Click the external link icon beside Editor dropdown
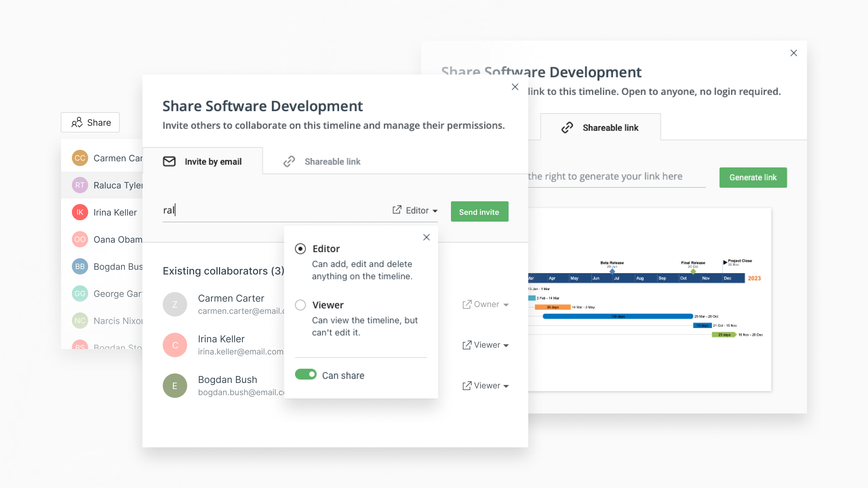Image resolution: width=868 pixels, height=488 pixels. click(397, 210)
